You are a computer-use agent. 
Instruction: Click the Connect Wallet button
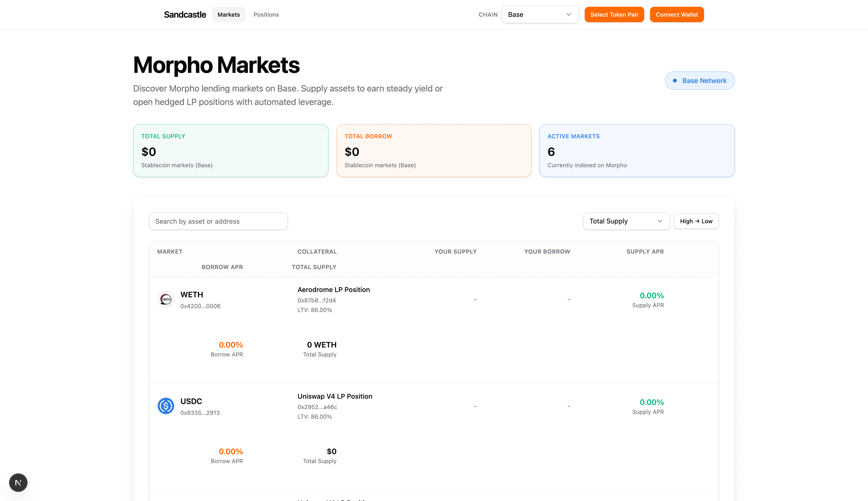coord(677,14)
